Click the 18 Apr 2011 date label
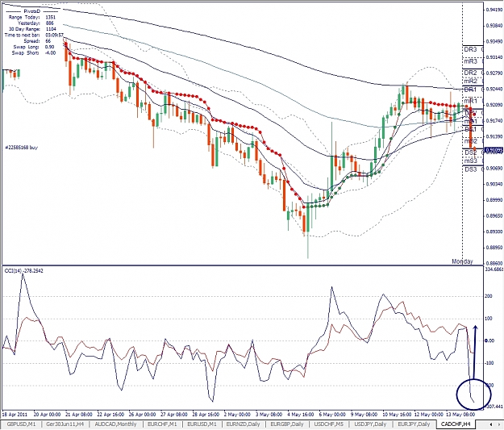The width and height of the screenshot is (504, 430). [15, 414]
